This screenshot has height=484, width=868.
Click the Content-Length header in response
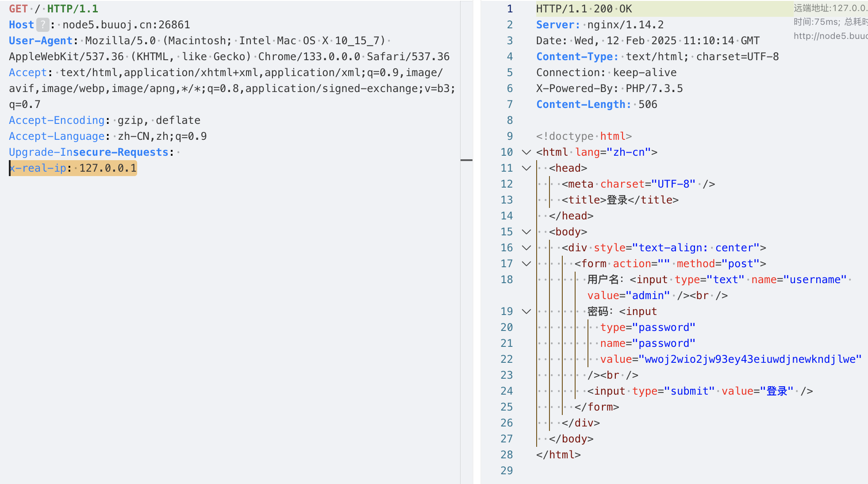point(583,104)
